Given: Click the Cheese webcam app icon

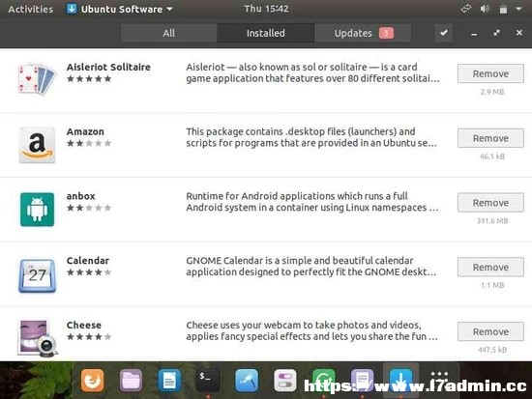Looking at the screenshot, I should point(37,338).
